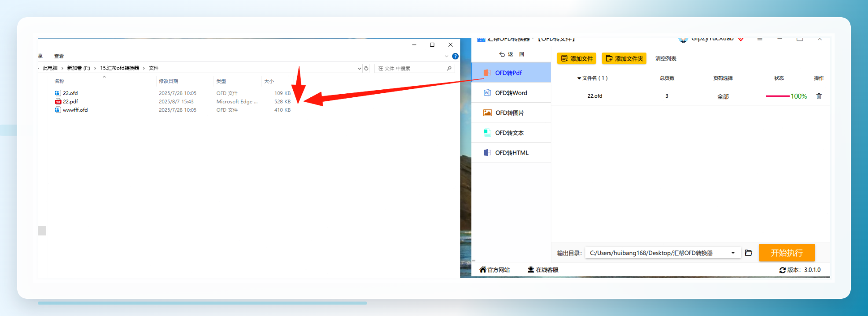Viewport: 868px width, 316px height.
Task: Switch to the OFD转Pdf tab
Action: 511,73
